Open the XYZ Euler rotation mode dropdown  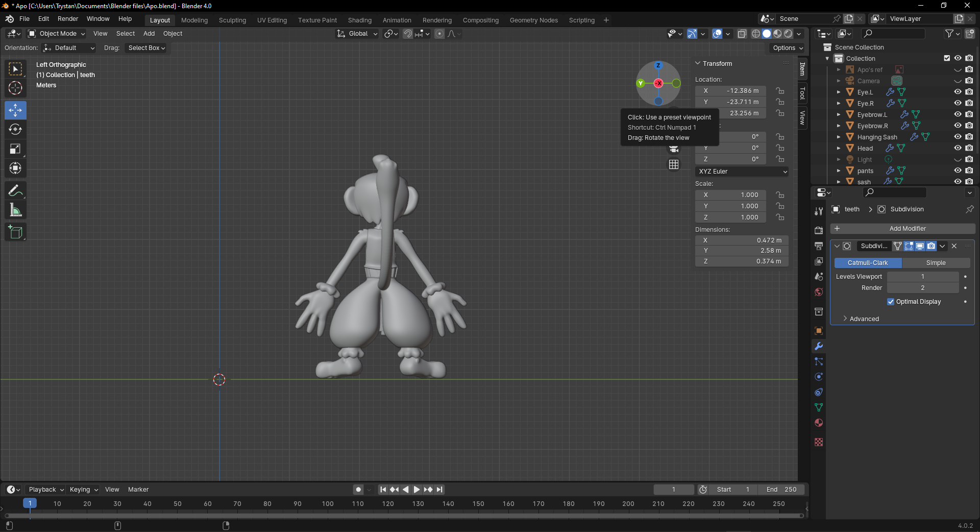(742, 172)
